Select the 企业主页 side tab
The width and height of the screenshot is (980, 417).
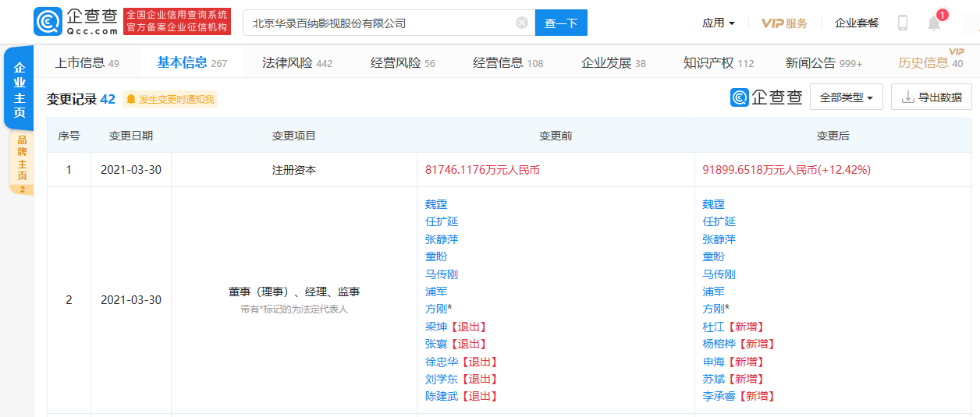(x=20, y=87)
